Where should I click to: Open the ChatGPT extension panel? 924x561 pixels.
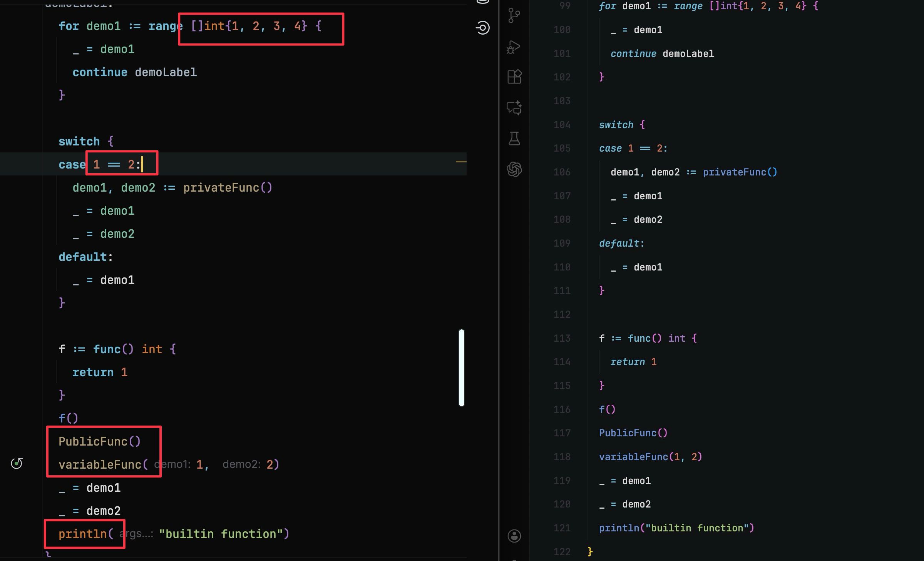(x=514, y=169)
